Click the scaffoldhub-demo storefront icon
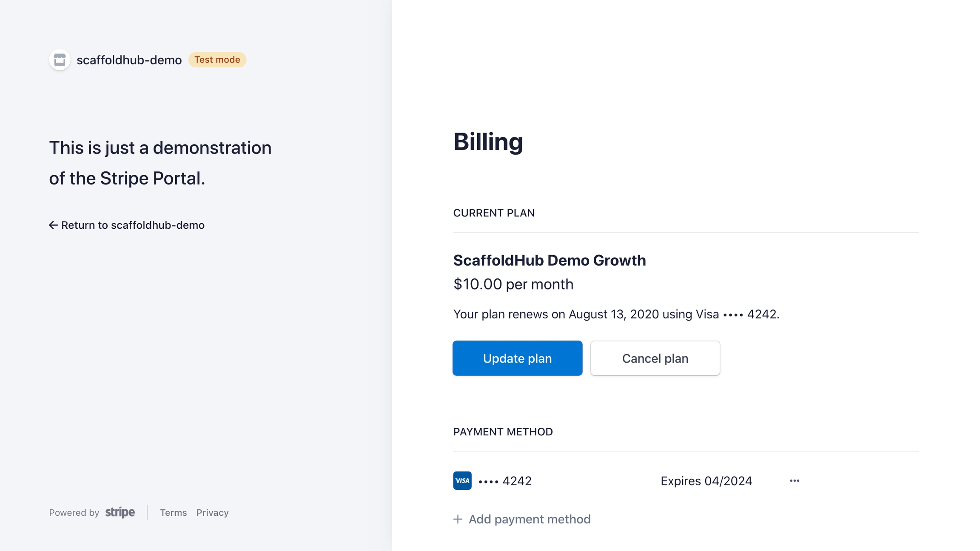 [x=60, y=60]
